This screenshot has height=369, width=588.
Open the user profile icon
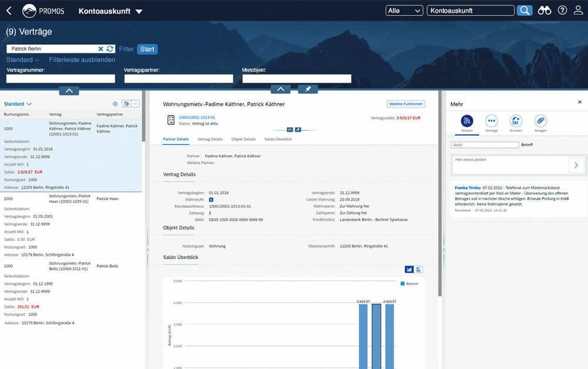click(578, 11)
